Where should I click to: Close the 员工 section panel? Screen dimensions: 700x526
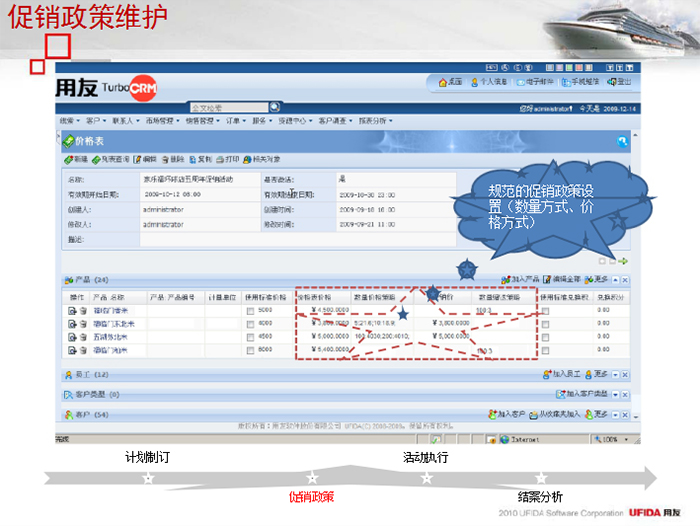point(625,375)
